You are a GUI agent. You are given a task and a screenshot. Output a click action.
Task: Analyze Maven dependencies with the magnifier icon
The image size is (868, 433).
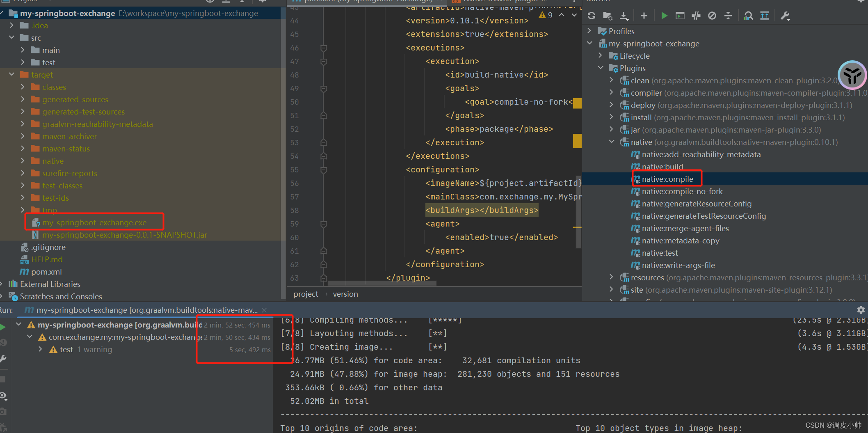[748, 16]
